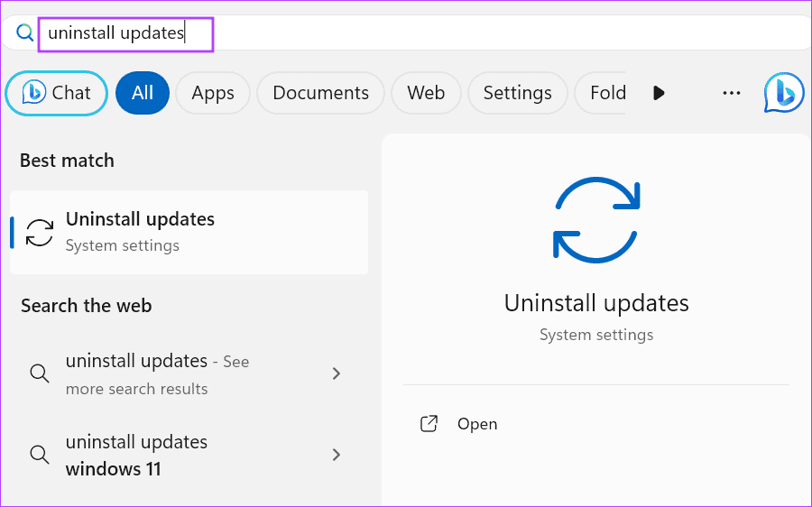Screen dimensions: 812x507
Task: Click Open in the preview pane
Action: (x=477, y=424)
